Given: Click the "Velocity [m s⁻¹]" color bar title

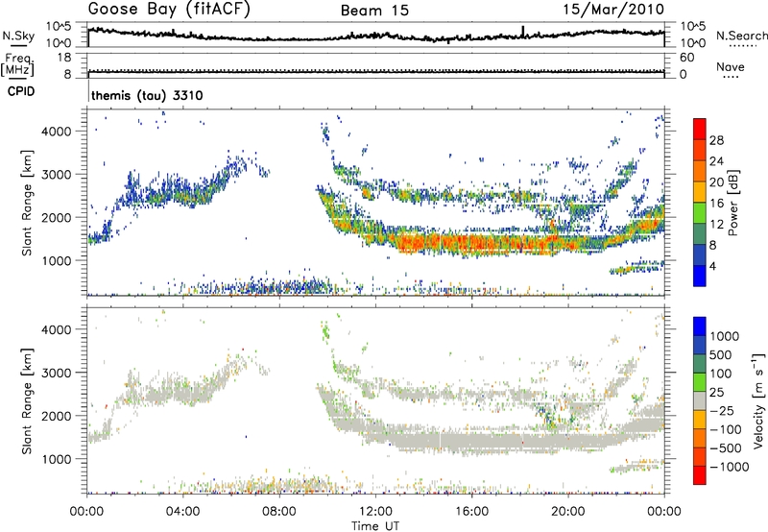Looking at the screenshot, I should 758,400.
